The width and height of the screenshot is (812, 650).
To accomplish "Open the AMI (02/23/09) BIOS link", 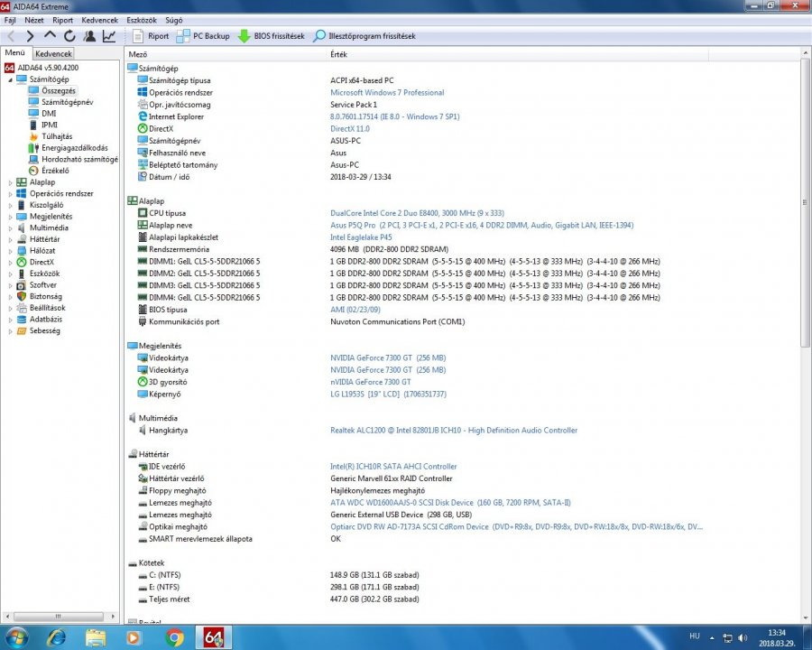I will pyautogui.click(x=355, y=310).
